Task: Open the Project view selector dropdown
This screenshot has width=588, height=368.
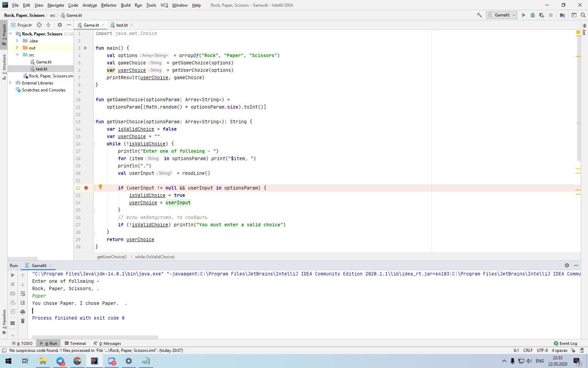Action: point(22,25)
